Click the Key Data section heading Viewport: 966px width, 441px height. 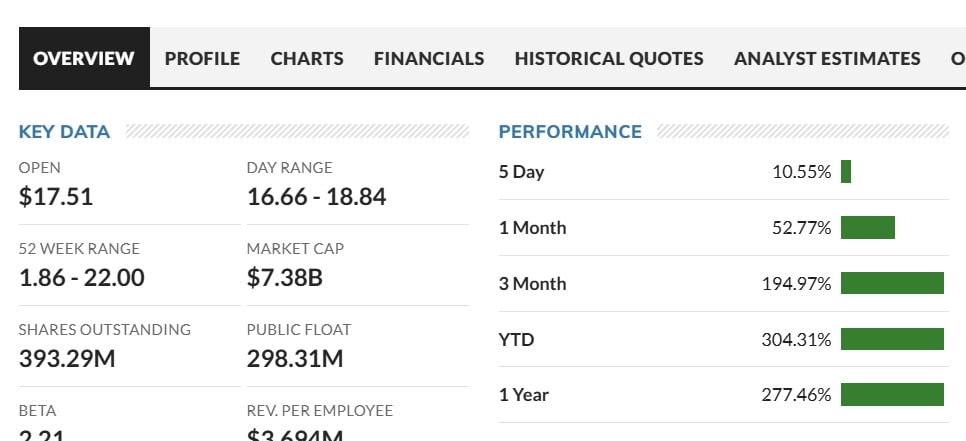point(65,132)
